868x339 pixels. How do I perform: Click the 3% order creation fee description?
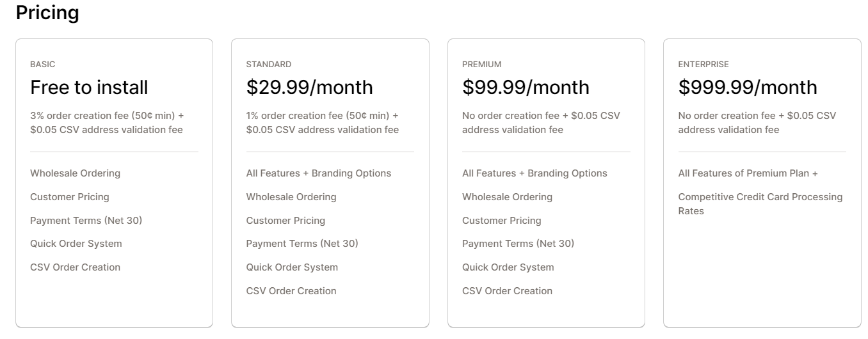[x=107, y=123]
